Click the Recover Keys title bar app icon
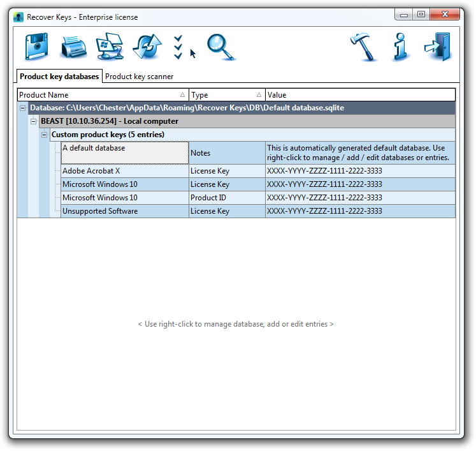Viewport: 476px width, 451px height. coord(18,17)
